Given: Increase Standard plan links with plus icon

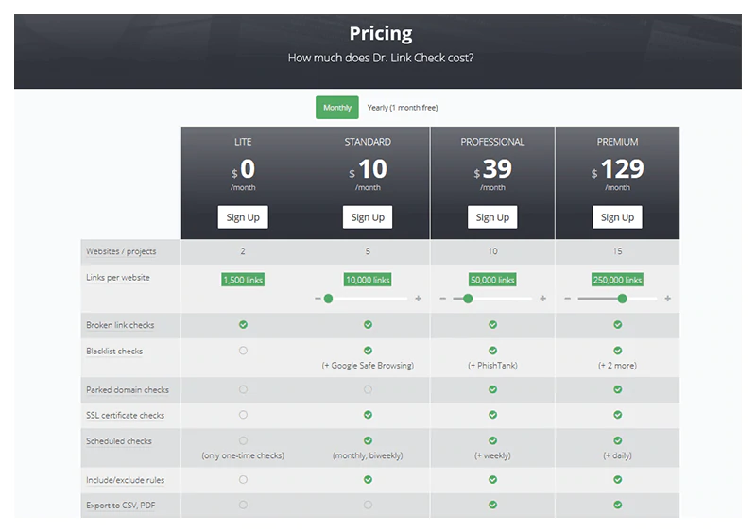Looking at the screenshot, I should point(419,299).
